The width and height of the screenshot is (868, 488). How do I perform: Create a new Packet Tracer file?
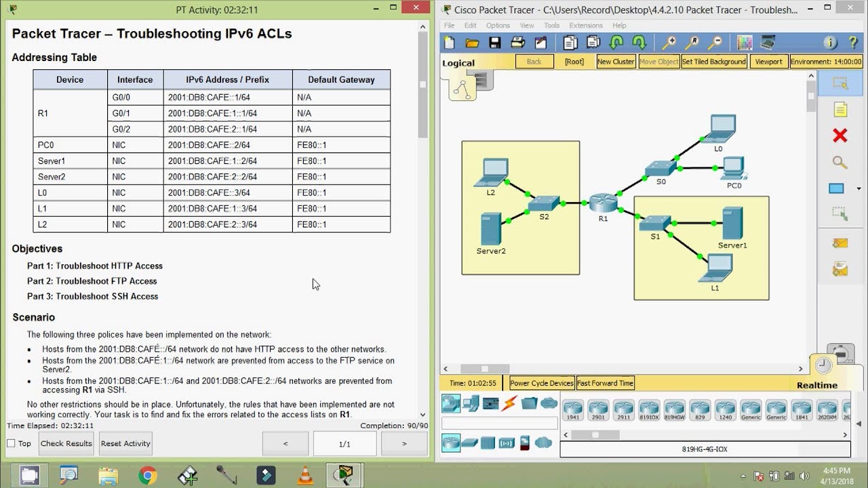(x=450, y=43)
